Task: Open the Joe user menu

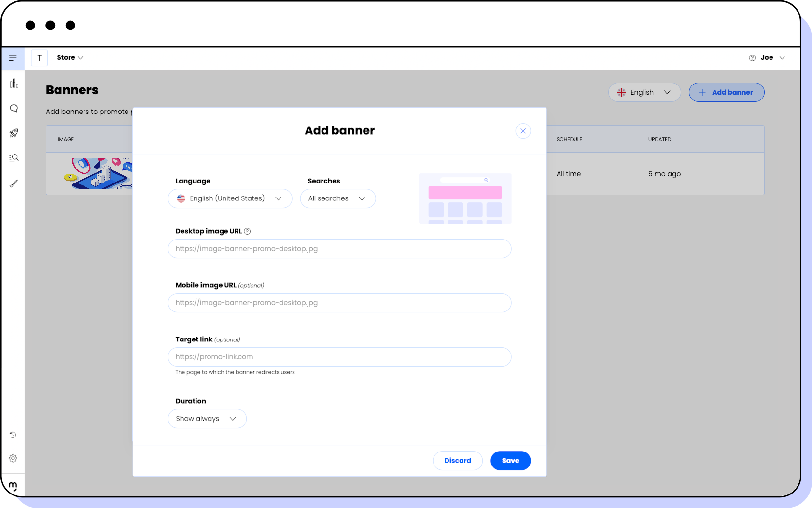Action: (773, 58)
